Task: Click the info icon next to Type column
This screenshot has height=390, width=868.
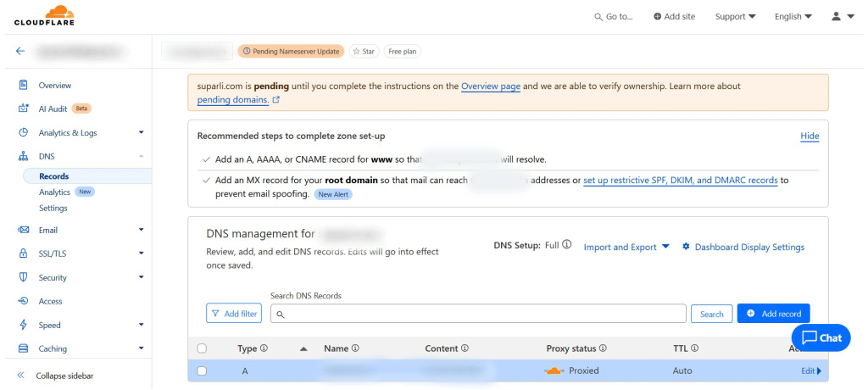Action: tap(264, 348)
